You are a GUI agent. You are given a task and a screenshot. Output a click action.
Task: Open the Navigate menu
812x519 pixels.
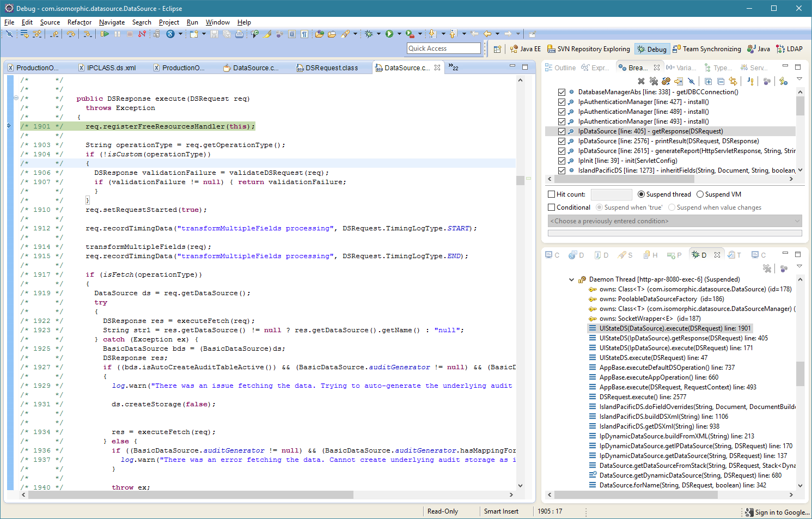click(112, 22)
